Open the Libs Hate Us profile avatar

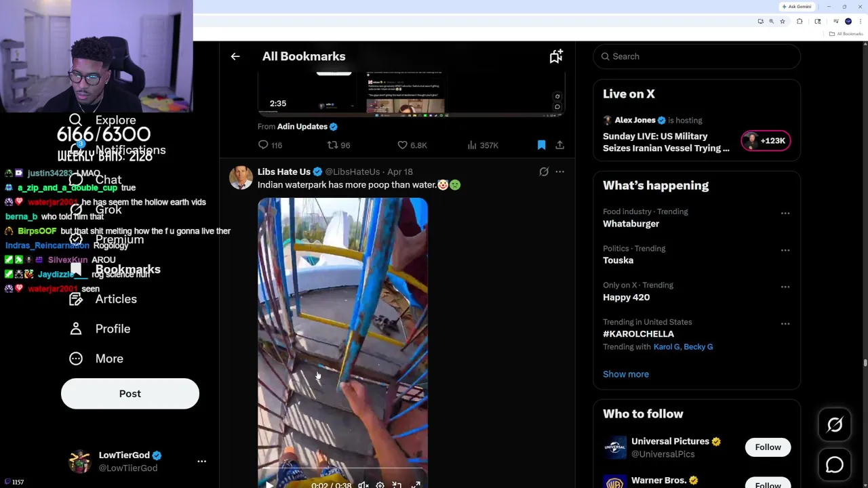[241, 178]
